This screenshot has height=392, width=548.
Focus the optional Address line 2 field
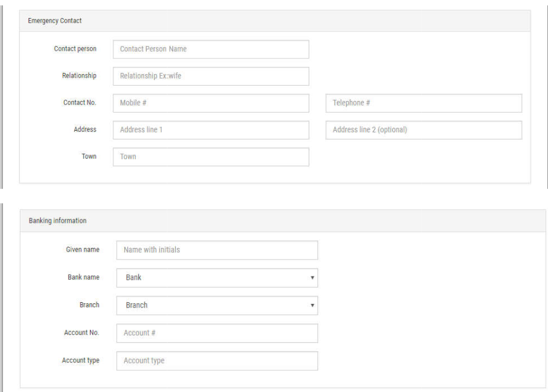[423, 129]
